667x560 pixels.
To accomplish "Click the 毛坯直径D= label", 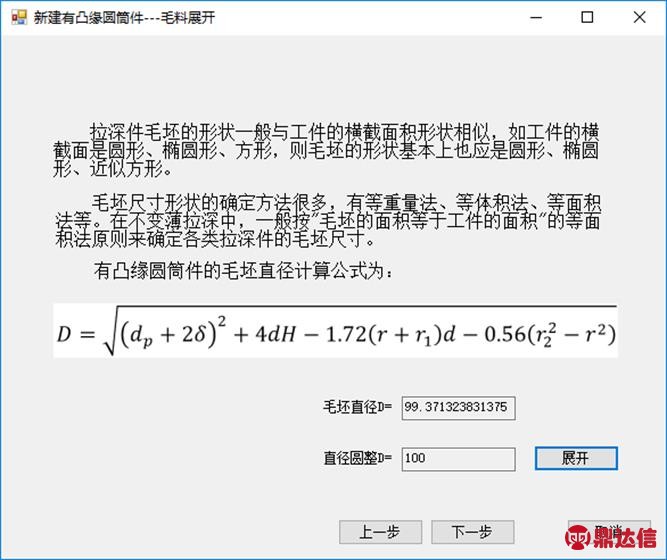I will pos(357,407).
